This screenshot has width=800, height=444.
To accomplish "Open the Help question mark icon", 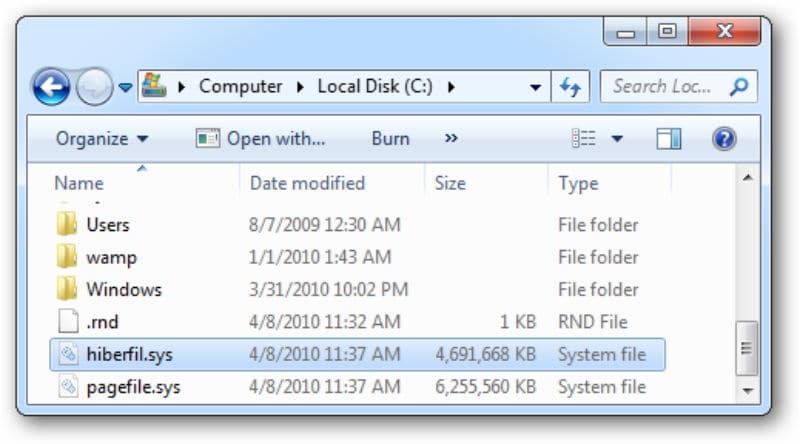I will coord(724,139).
